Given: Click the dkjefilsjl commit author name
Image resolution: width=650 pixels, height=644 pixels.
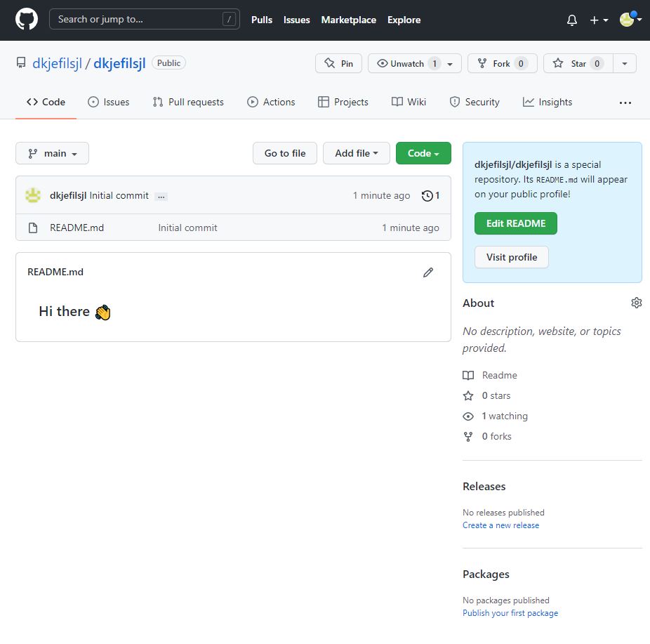Looking at the screenshot, I should point(68,196).
